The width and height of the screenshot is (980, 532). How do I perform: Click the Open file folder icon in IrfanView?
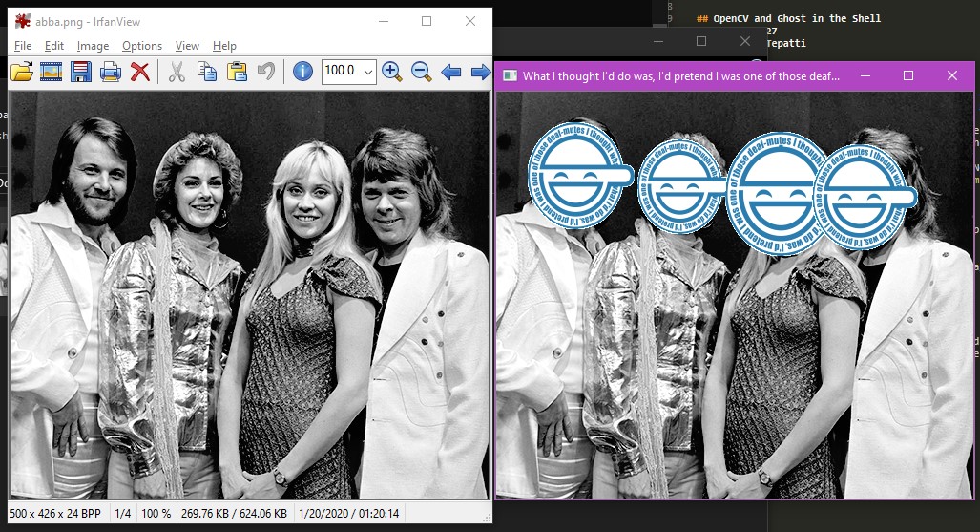[x=21, y=72]
